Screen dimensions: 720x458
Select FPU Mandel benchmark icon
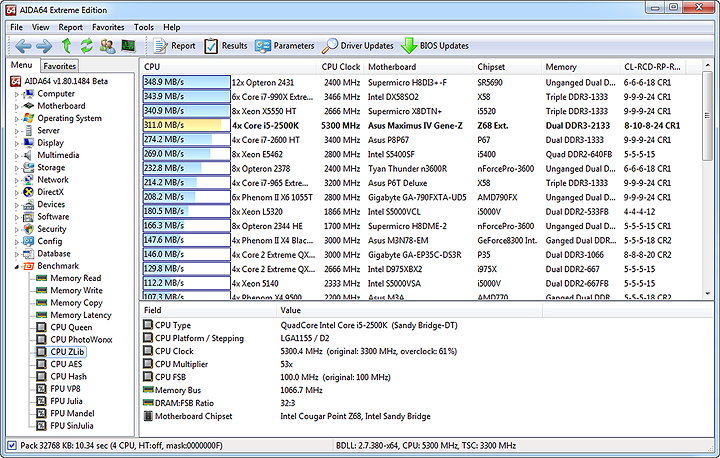(x=41, y=413)
